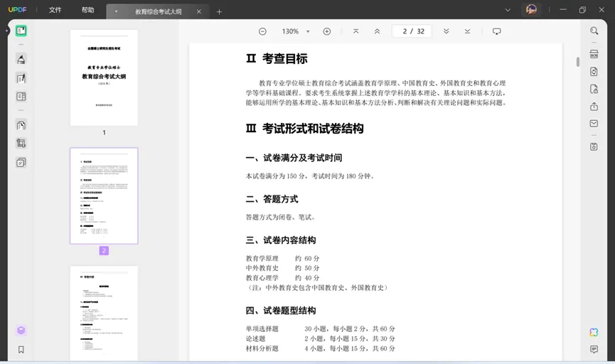The width and height of the screenshot is (615, 364).
Task: Click the Share upload icon
Action: point(594,107)
